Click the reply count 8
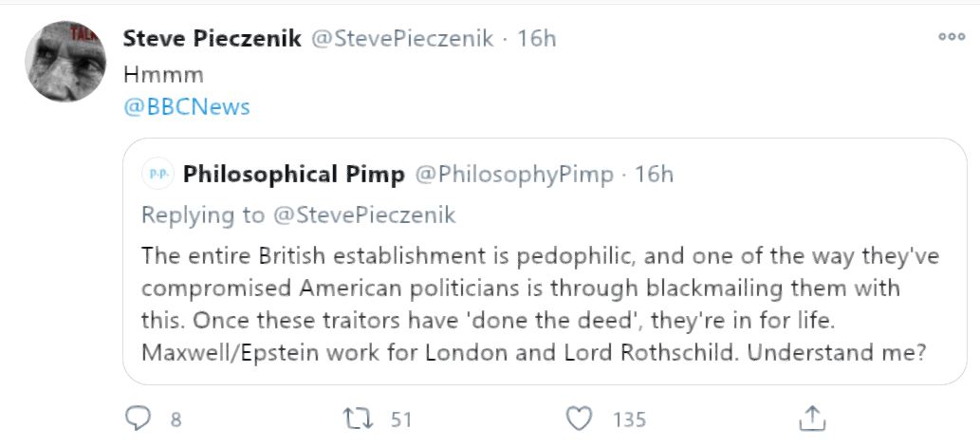This screenshot has height=447, width=980. click(176, 419)
